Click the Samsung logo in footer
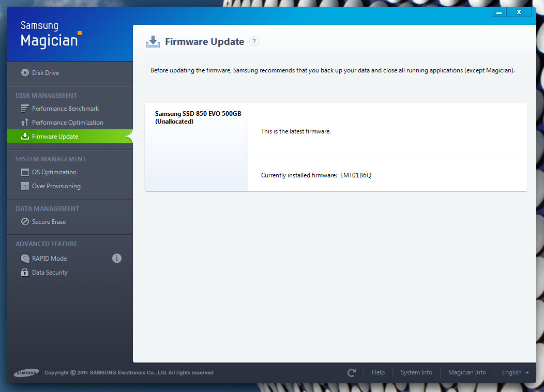This screenshot has height=392, width=544. [x=26, y=372]
